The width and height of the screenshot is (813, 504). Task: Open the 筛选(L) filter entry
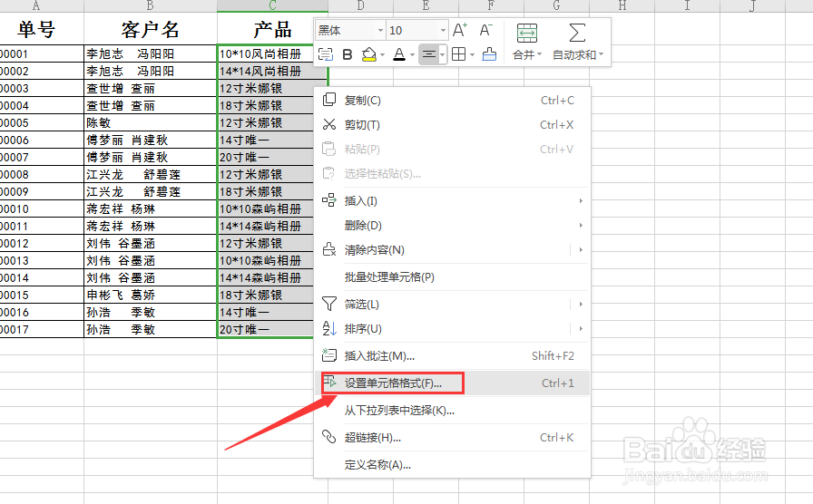pyautogui.click(x=452, y=304)
